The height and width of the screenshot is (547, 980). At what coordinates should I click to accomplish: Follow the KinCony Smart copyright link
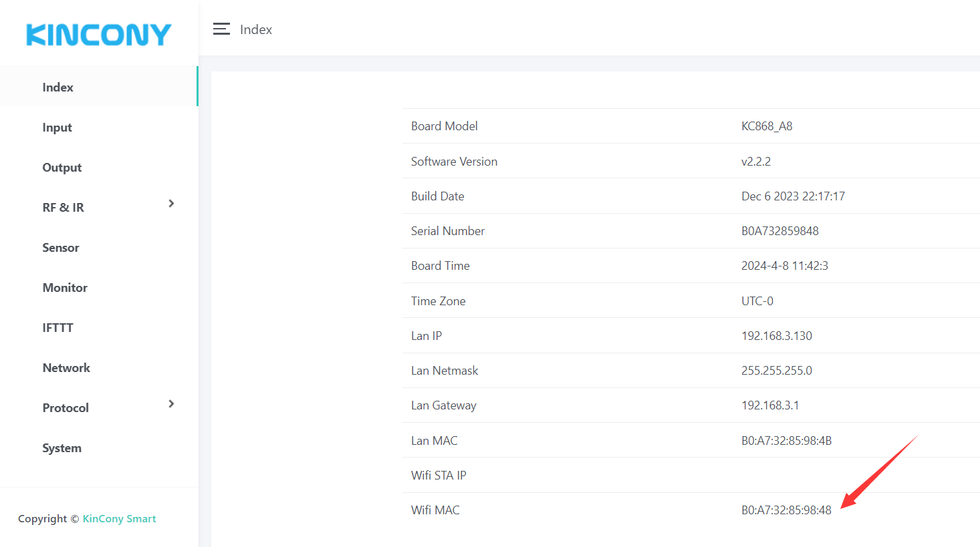(119, 519)
